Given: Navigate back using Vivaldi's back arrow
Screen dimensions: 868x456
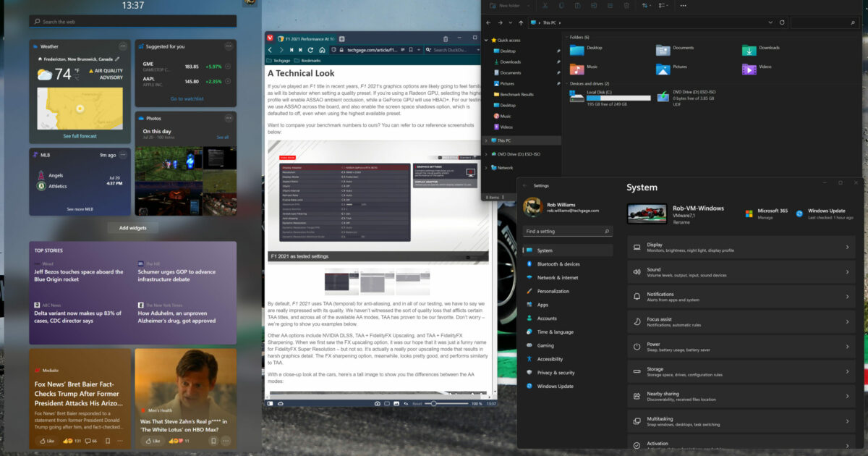Looking at the screenshot, I should [270, 48].
